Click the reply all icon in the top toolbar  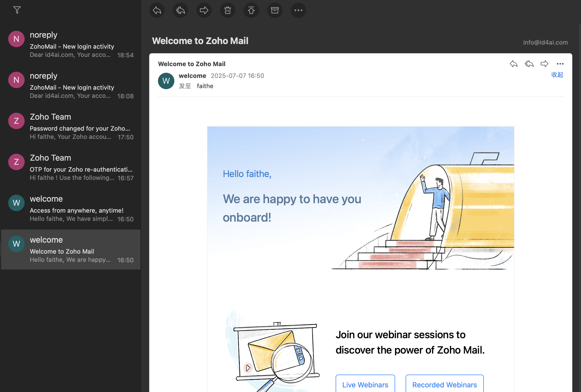click(181, 10)
